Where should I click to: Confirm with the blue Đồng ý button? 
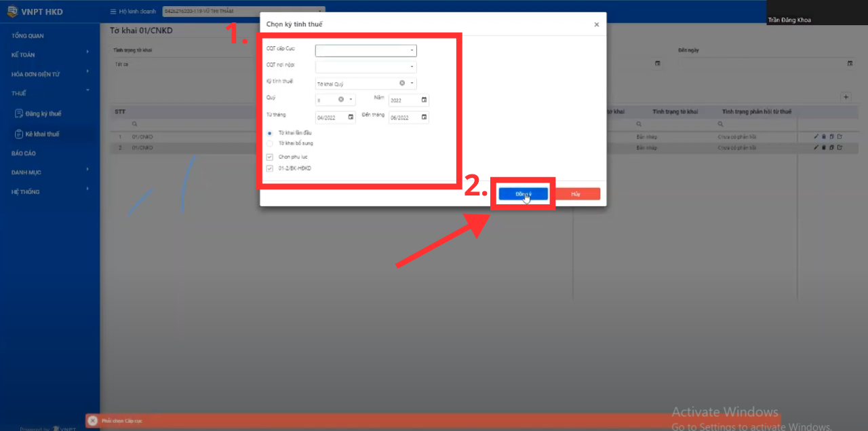[x=523, y=194]
